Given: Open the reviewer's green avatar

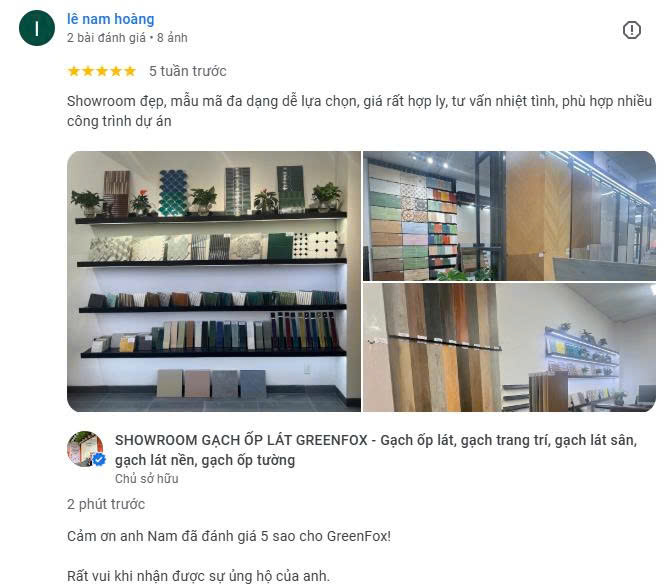Looking at the screenshot, I should pos(37,28).
